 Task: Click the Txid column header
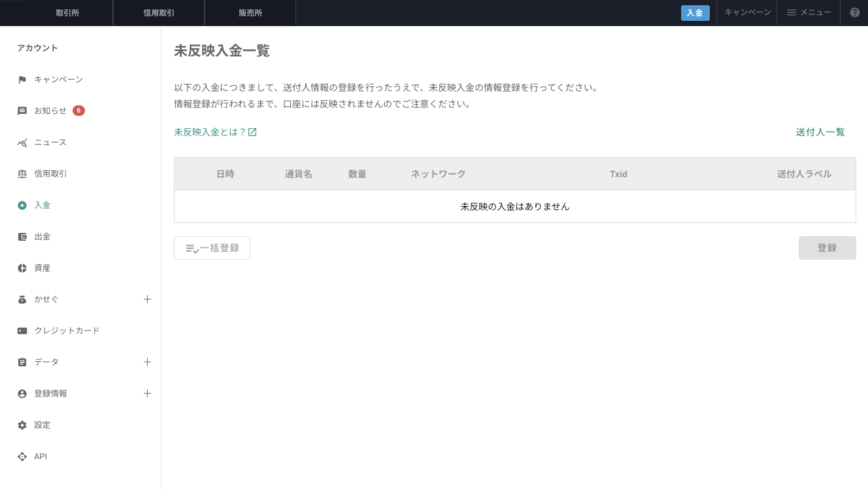coord(618,174)
